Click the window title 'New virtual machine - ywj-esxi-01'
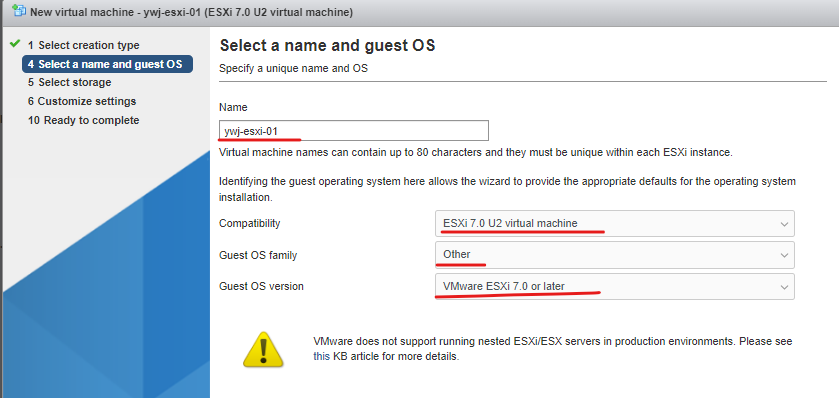The width and height of the screenshot is (839, 398). pos(192,12)
